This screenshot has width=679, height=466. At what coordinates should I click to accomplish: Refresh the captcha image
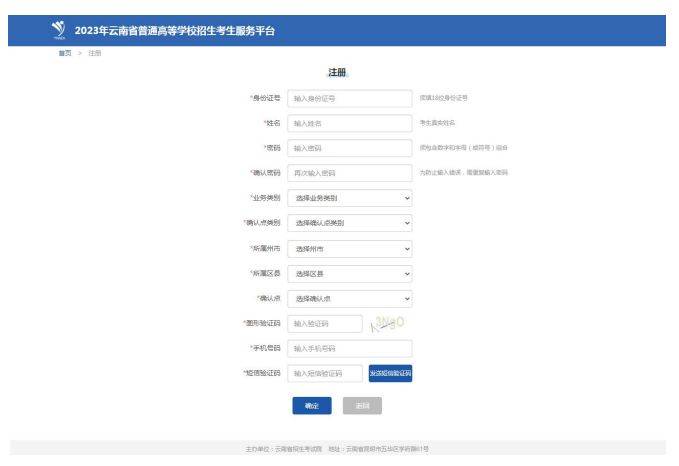click(x=387, y=324)
